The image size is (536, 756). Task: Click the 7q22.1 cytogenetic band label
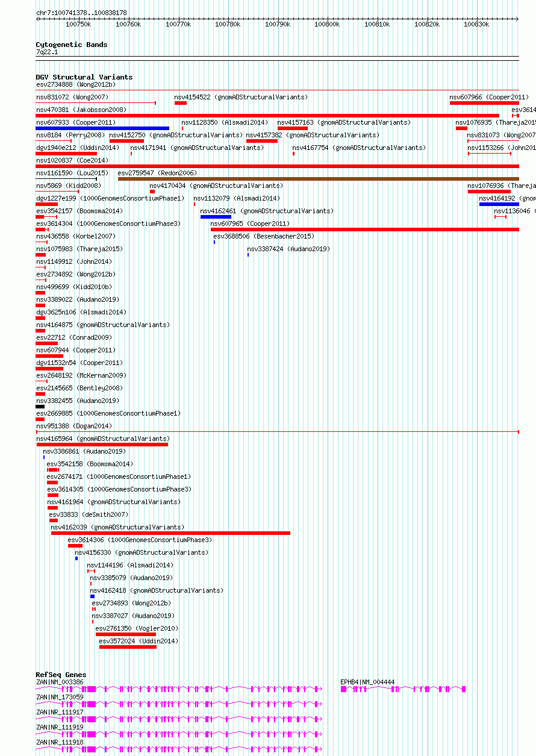coord(47,52)
